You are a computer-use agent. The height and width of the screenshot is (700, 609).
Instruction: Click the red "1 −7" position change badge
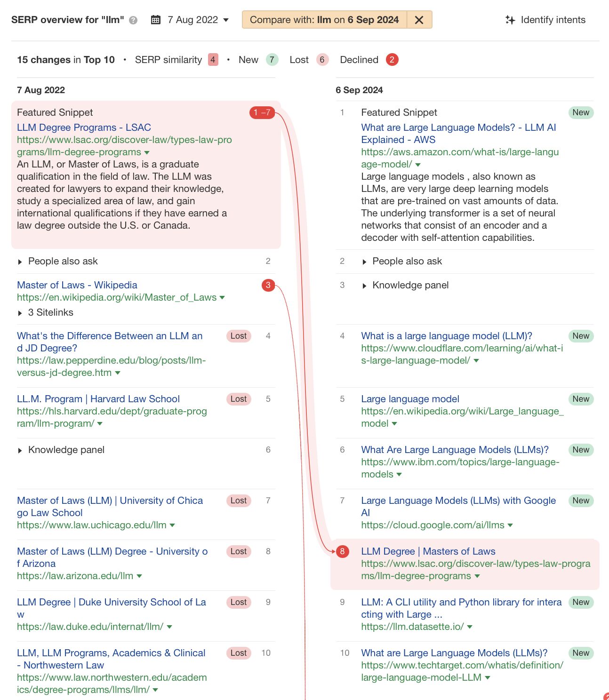263,112
